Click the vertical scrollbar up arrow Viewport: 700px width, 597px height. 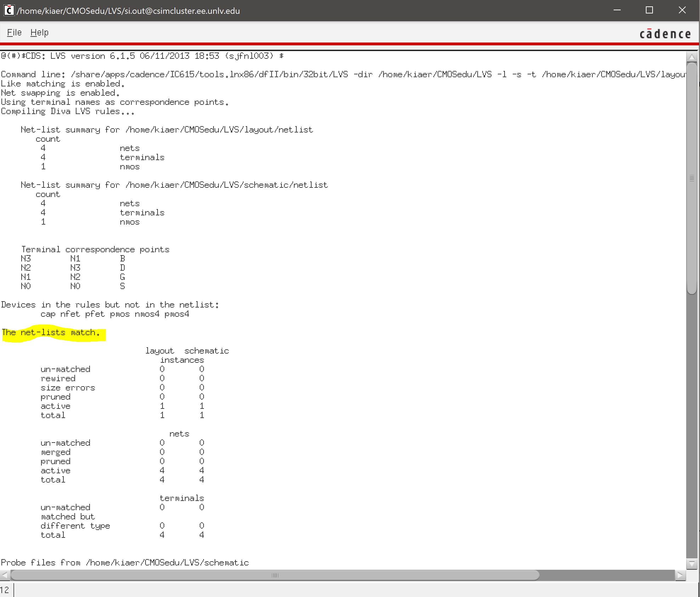pyautogui.click(x=692, y=57)
